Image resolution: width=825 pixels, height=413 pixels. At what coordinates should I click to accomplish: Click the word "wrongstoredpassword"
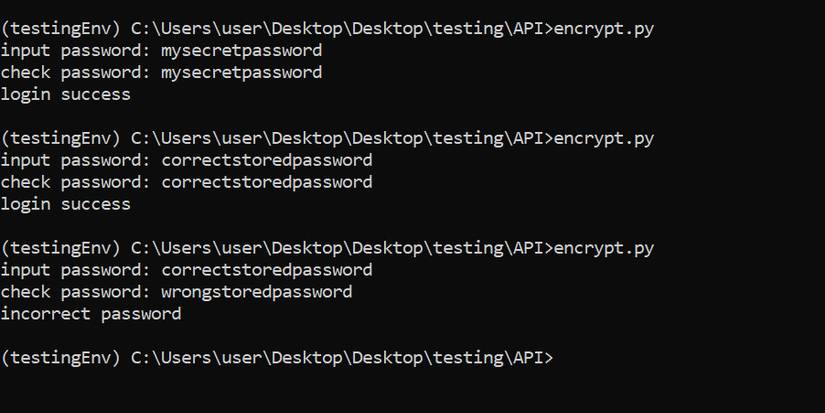click(x=256, y=292)
